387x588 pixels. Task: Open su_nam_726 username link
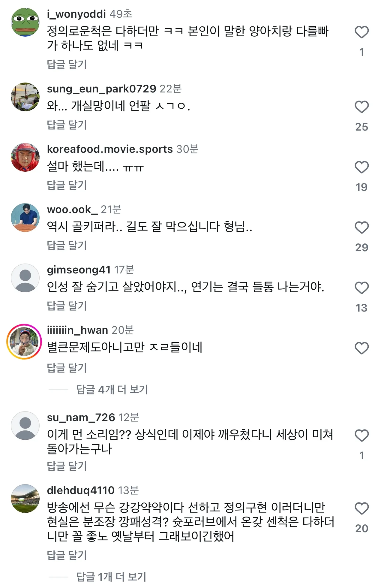(x=81, y=418)
